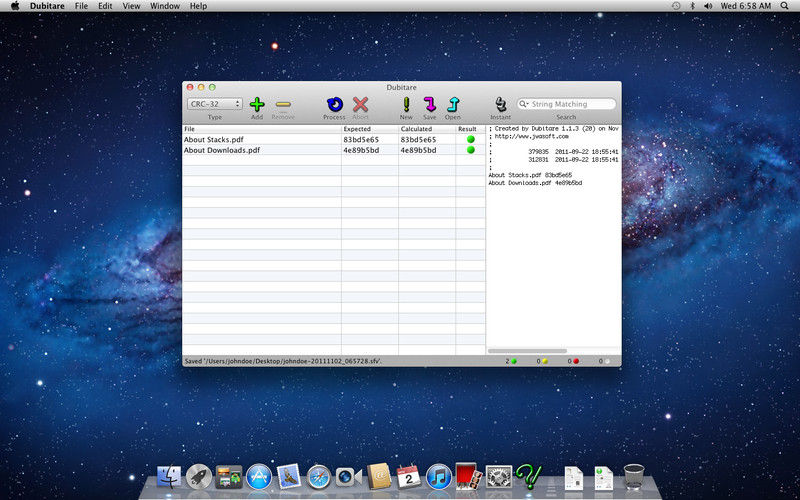Open the File menu

click(81, 6)
